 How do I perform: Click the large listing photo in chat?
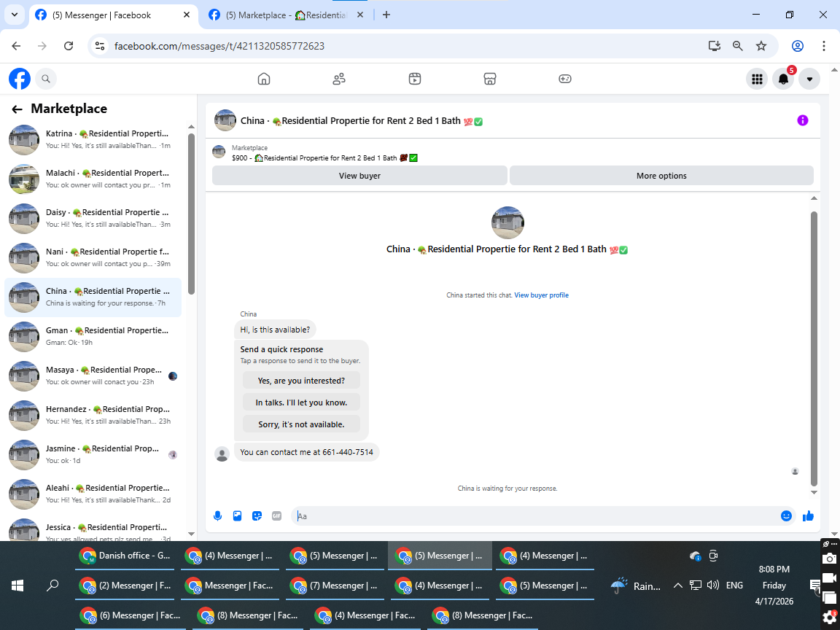pyautogui.click(x=507, y=223)
